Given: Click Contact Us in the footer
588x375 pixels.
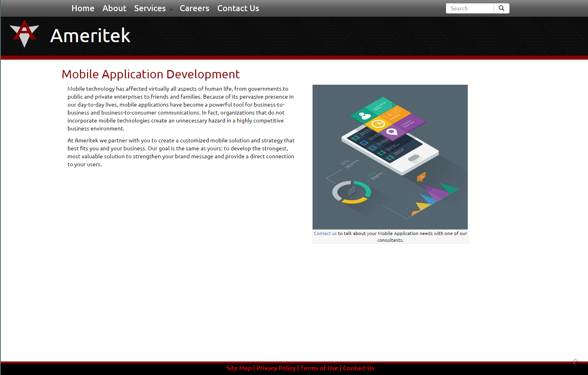Looking at the screenshot, I should point(358,368).
